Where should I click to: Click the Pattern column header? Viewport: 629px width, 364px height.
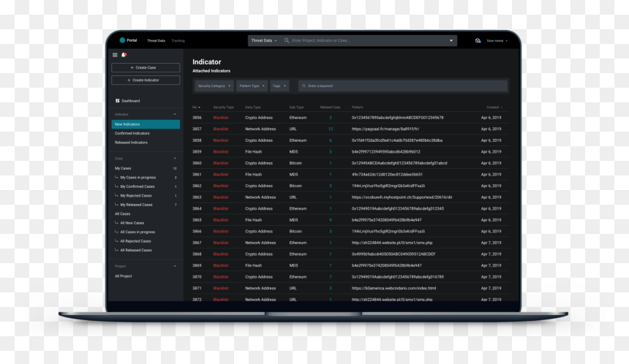(358, 107)
